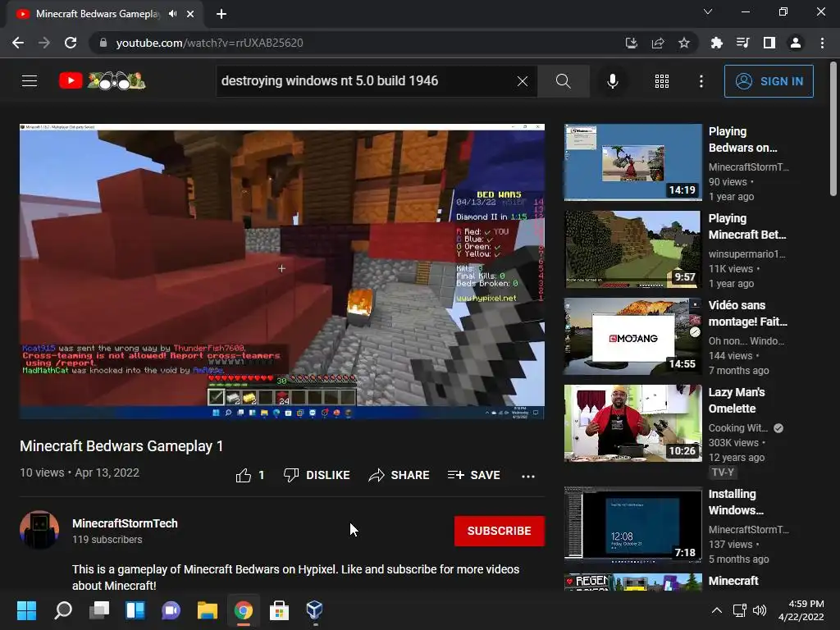Image resolution: width=840 pixels, height=630 pixels.
Task: Open network icon in system tray
Action: 740,610
